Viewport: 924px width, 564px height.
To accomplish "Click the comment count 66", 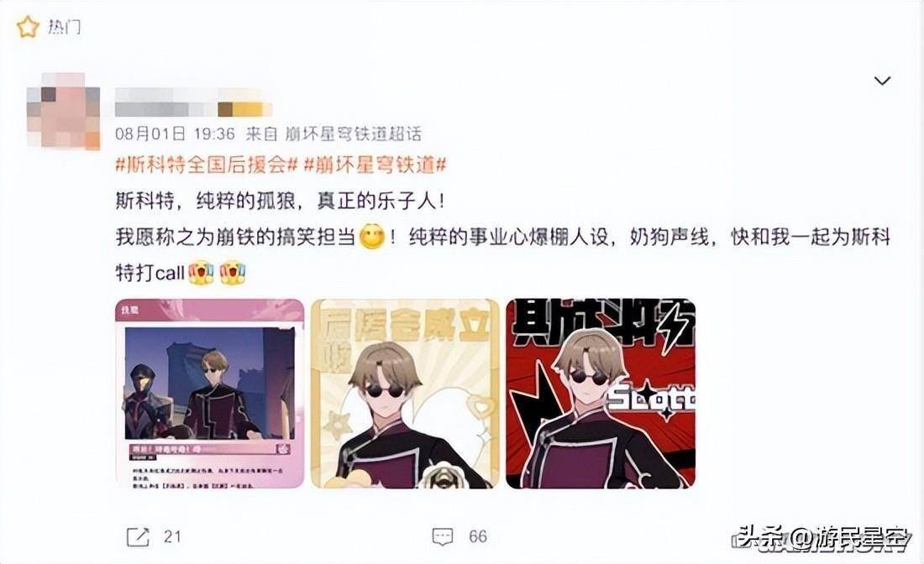I will point(478,536).
